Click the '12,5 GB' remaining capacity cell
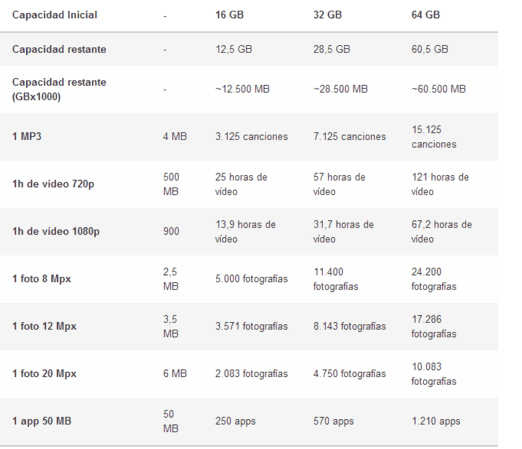This screenshot has width=522, height=449. click(234, 49)
